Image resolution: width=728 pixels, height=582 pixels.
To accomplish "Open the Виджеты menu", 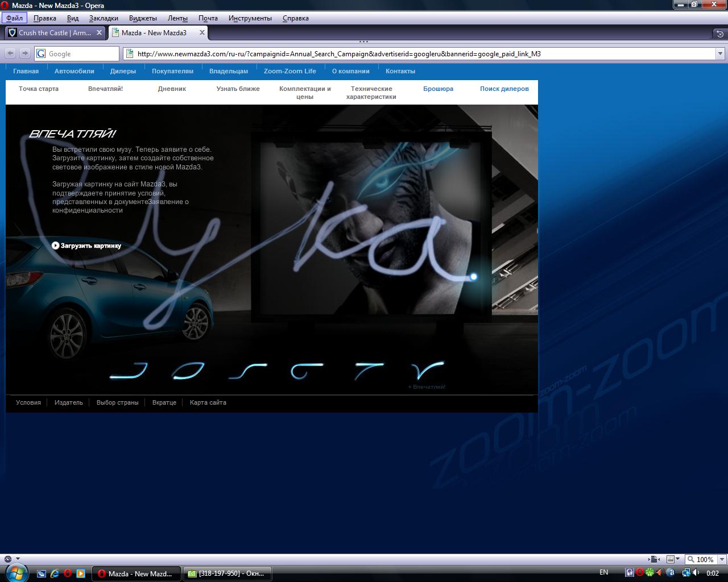I will 143,18.
